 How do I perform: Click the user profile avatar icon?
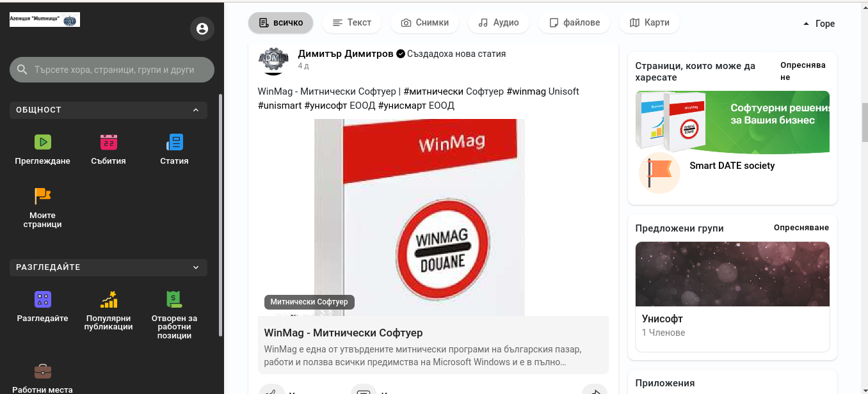(202, 29)
